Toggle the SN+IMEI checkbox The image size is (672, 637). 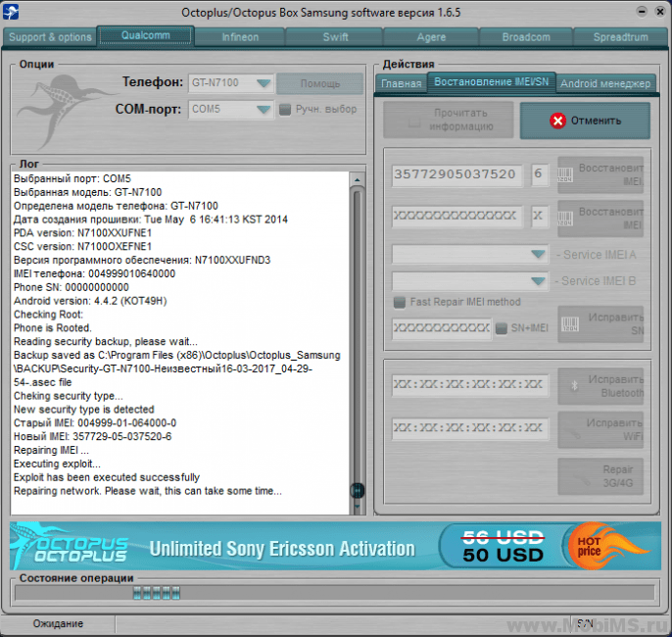(501, 328)
